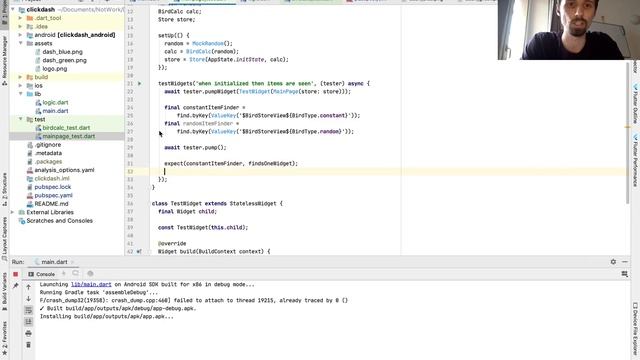640x360 pixels.
Task: Expand the .dart_tool folder
Action: (x=20, y=18)
